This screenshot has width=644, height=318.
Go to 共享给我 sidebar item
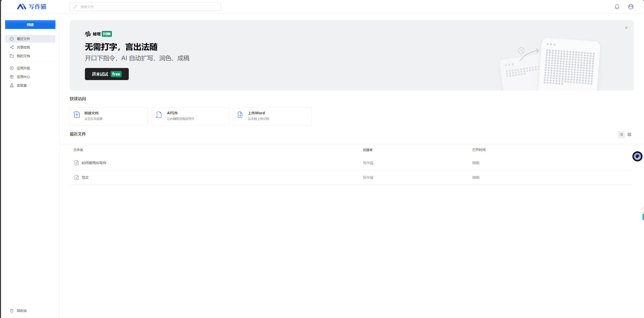(x=23, y=47)
